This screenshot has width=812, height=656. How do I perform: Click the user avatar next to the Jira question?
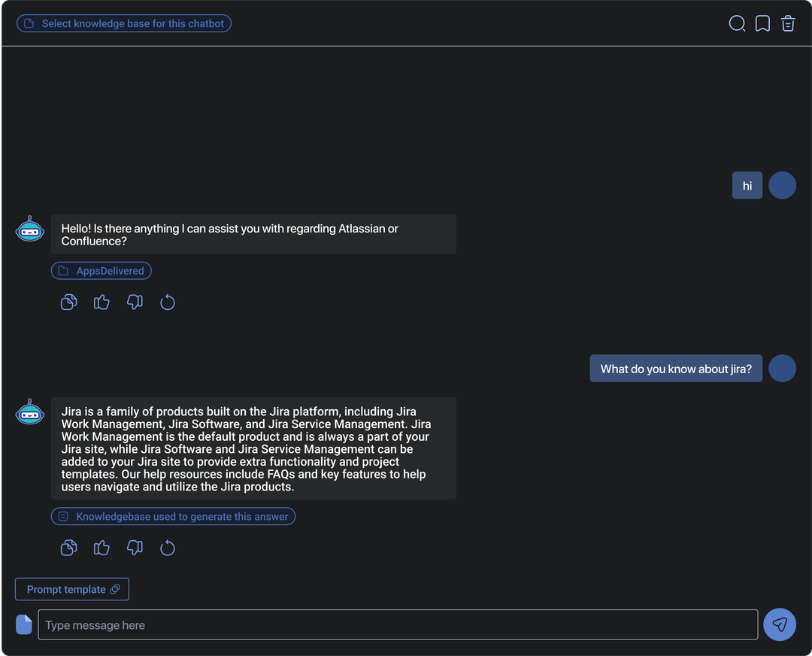point(782,369)
